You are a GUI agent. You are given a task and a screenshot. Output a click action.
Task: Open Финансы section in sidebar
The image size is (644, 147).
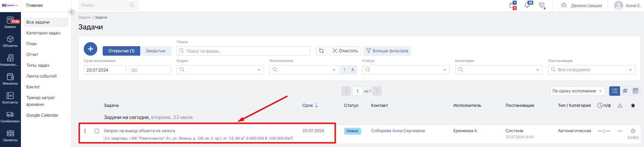click(x=10, y=79)
